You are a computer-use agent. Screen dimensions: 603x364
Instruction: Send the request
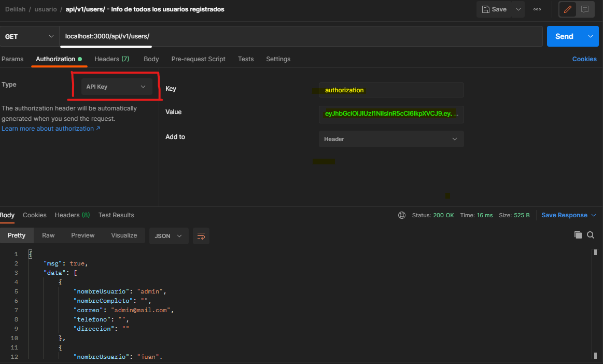564,36
